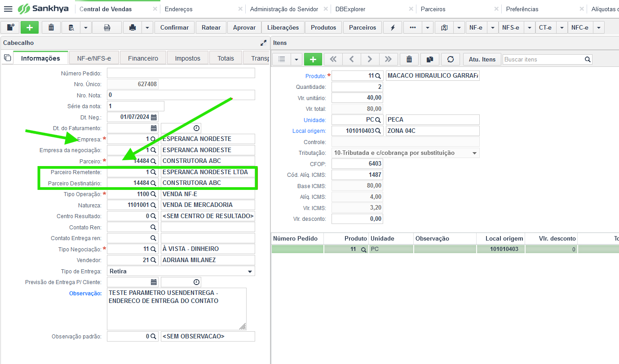Click the Observação label link
Image resolution: width=619 pixels, height=364 pixels.
point(85,293)
